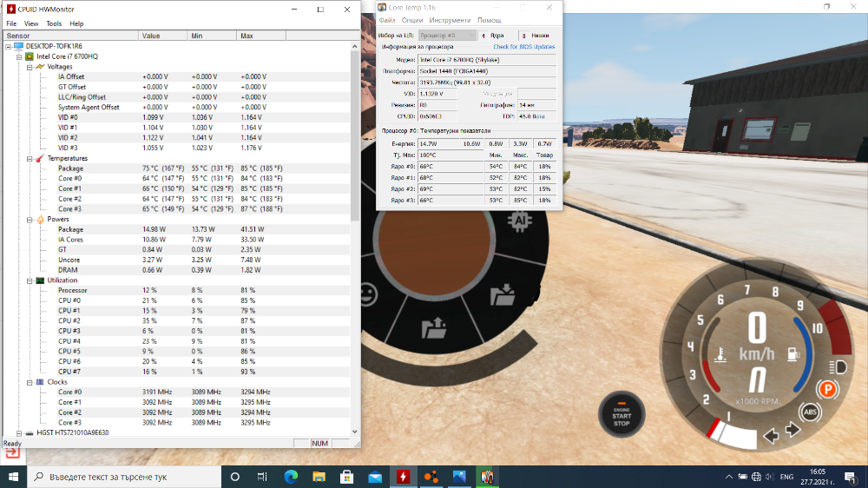This screenshot has width=868, height=488.
Task: Open HWMonitor File menu
Action: pyautogui.click(x=11, y=23)
